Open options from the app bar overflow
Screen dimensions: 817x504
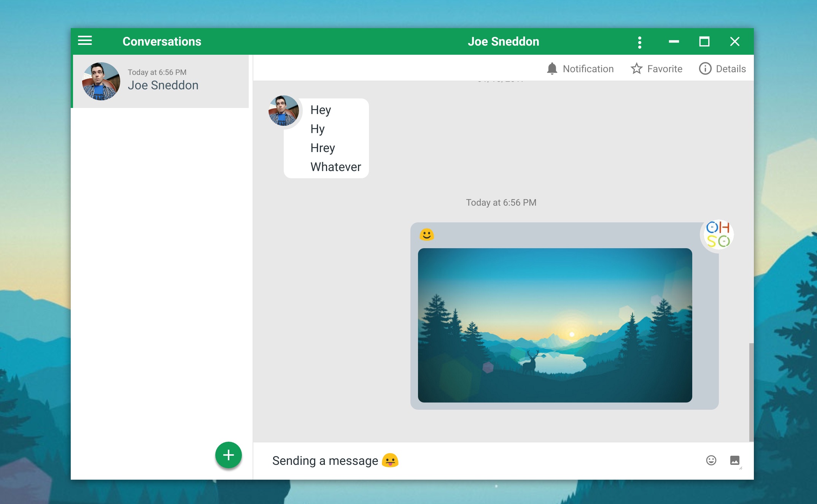(x=639, y=42)
